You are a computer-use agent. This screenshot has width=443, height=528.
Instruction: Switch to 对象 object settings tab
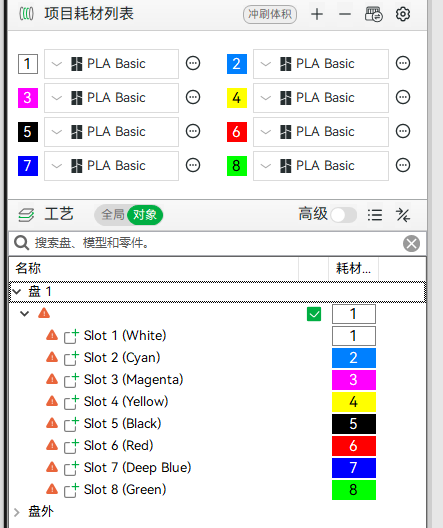pyautogui.click(x=145, y=215)
